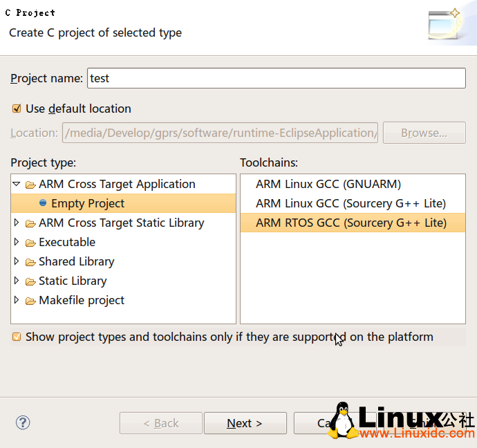Click the Makefile project folder icon
The width and height of the screenshot is (477, 448).
pos(30,301)
